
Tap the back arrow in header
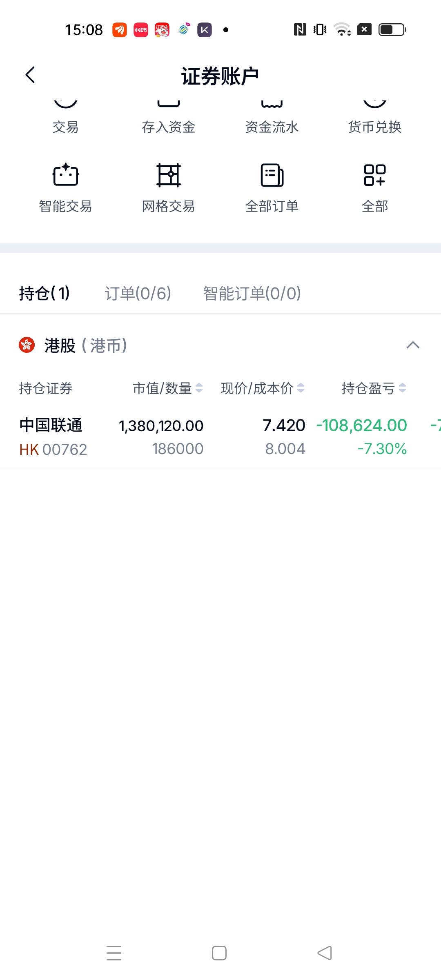pos(30,75)
